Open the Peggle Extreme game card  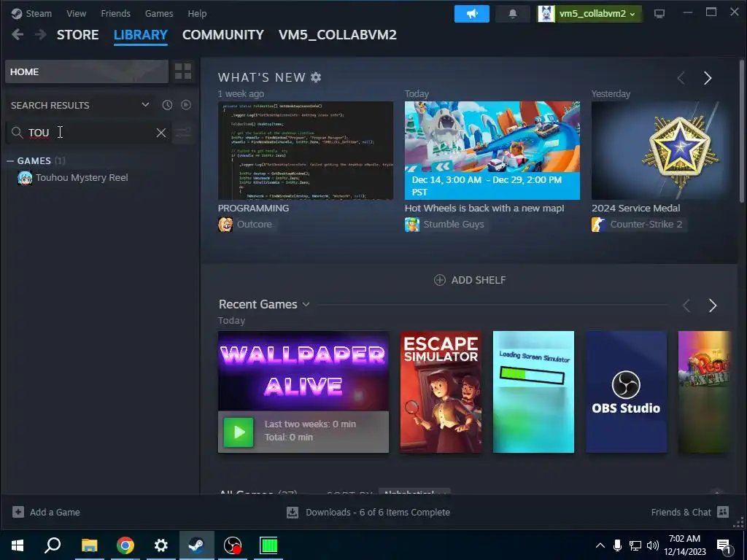pos(704,392)
